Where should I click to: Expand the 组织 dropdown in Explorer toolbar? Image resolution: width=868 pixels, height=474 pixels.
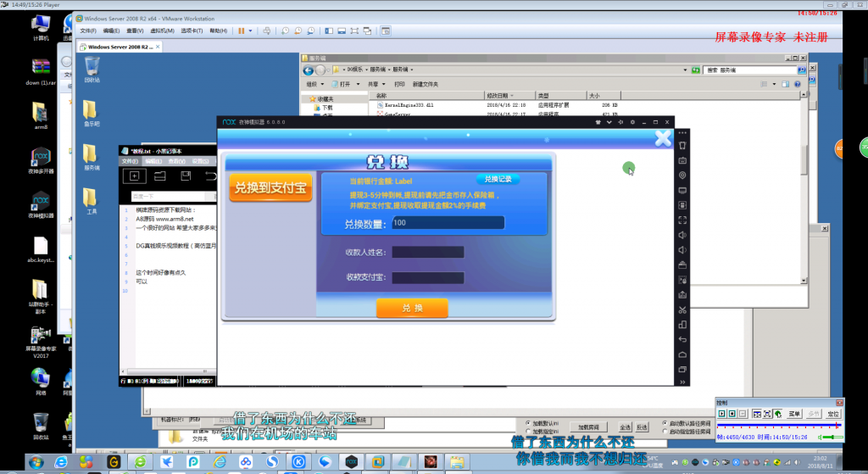[314, 84]
